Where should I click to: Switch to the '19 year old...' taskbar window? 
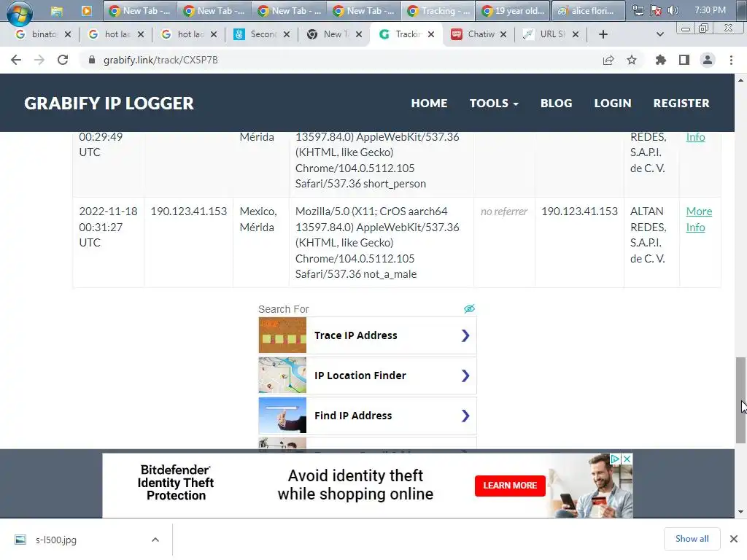pos(512,10)
